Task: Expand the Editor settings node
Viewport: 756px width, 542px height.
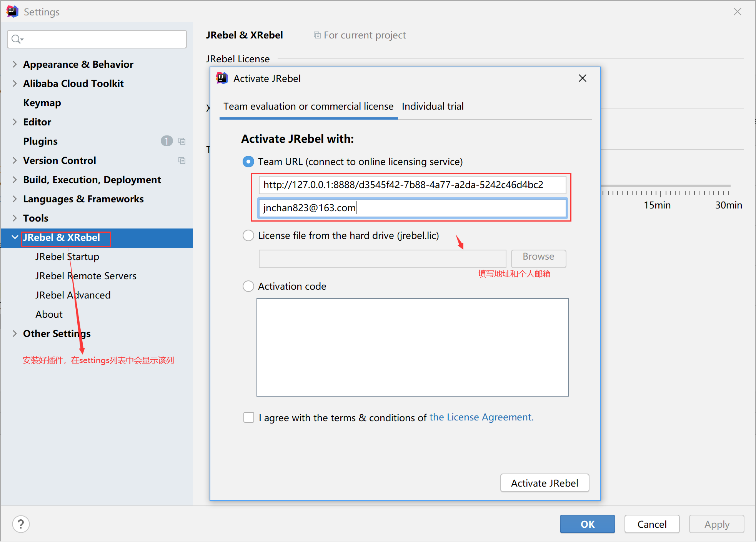Action: click(x=15, y=122)
